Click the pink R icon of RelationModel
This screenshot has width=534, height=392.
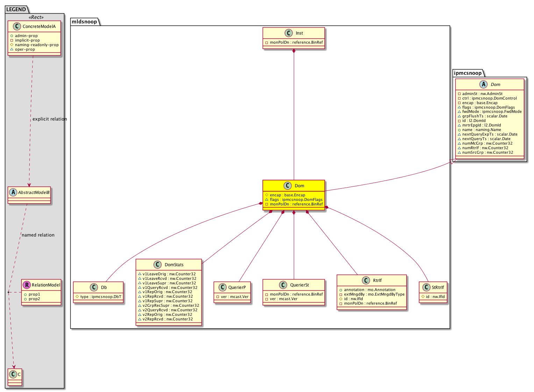(x=27, y=285)
